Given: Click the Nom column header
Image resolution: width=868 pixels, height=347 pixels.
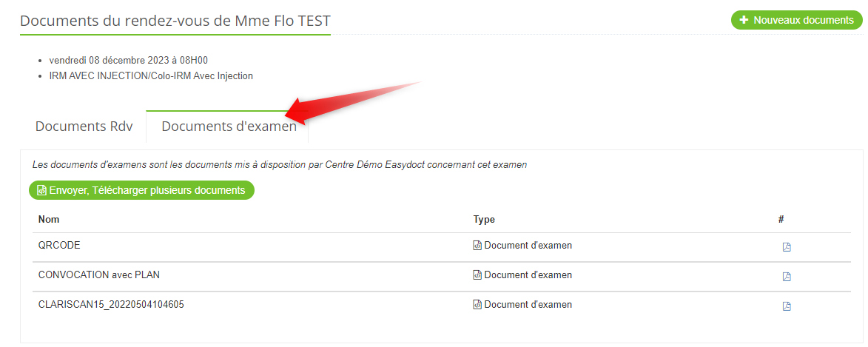Looking at the screenshot, I should 49,219.
